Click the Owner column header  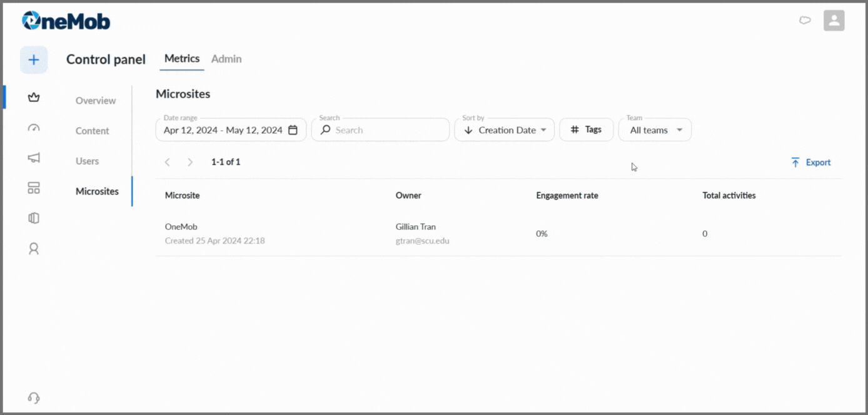[x=408, y=195]
